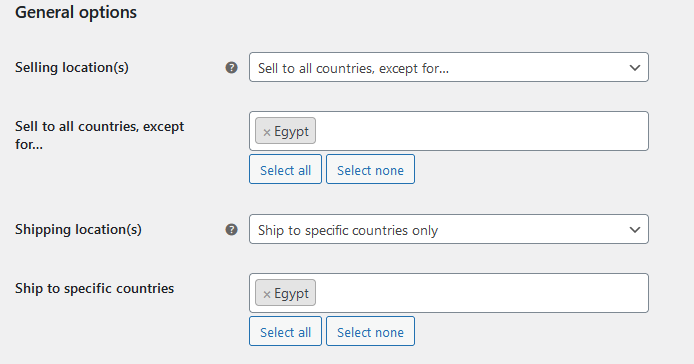Viewport: 694px width, 364px height.
Task: Expand the Shipping location(s) dropdown arrow
Action: coord(635,230)
